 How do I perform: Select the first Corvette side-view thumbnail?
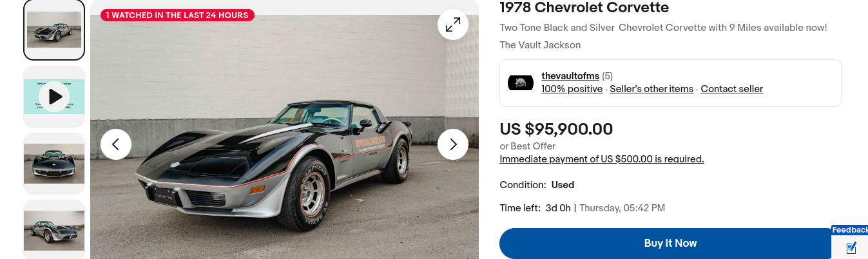point(54,30)
